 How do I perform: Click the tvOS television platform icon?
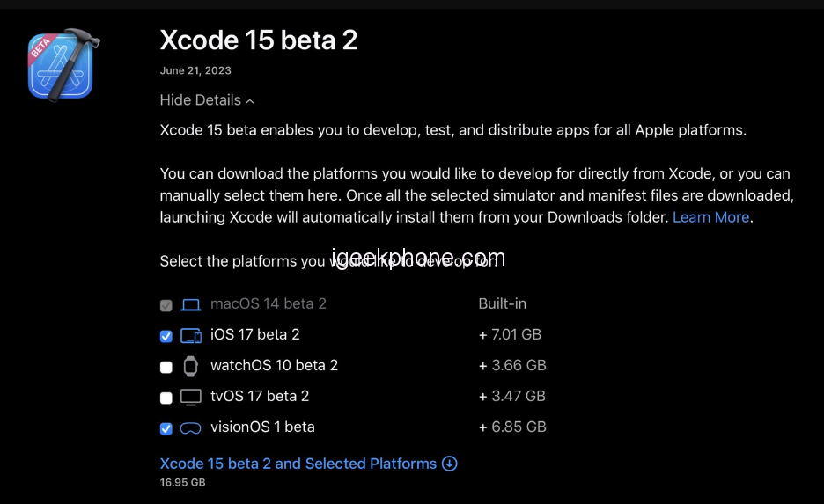(x=191, y=397)
